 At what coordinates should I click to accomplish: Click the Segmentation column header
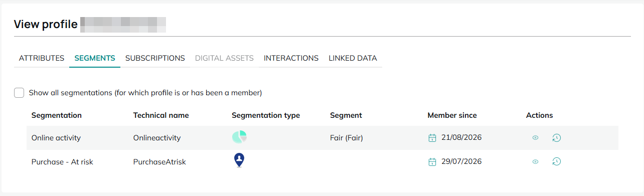56,115
